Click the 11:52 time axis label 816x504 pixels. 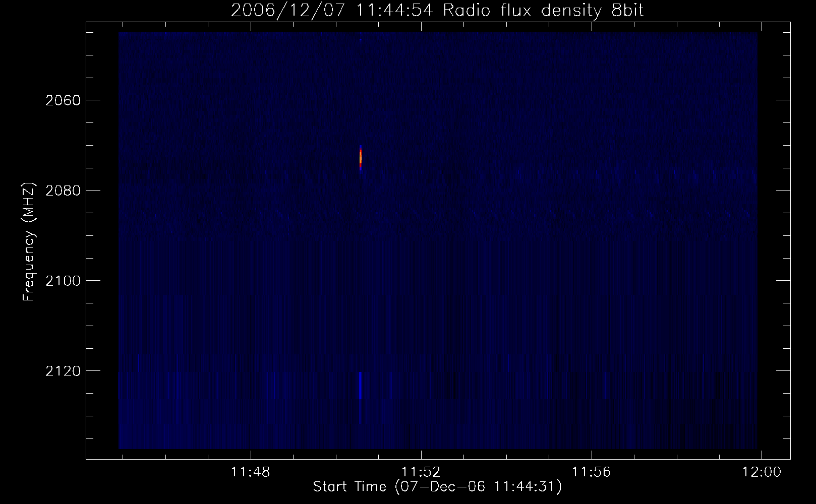[421, 472]
